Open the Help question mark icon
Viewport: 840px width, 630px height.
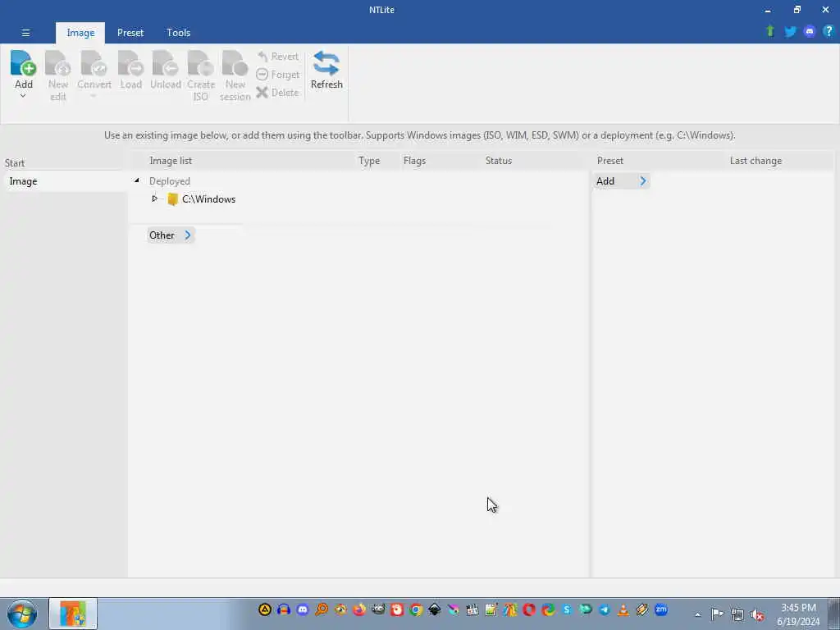point(829,31)
